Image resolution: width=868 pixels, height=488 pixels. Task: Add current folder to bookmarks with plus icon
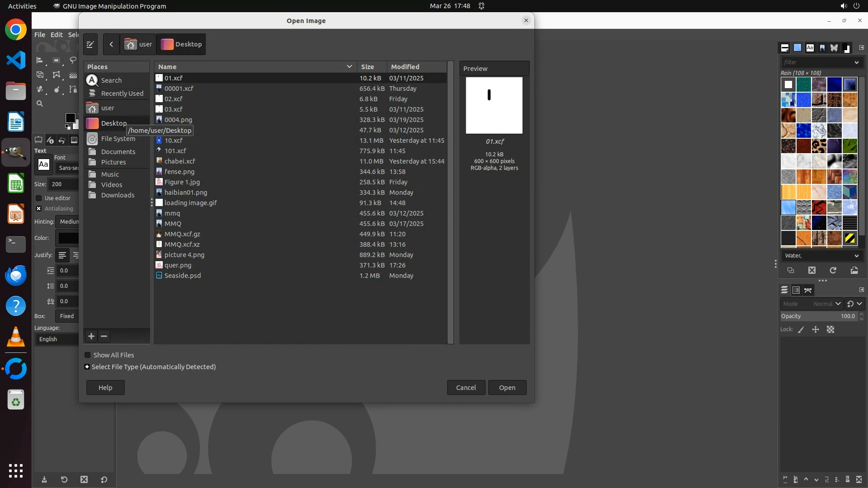point(91,336)
